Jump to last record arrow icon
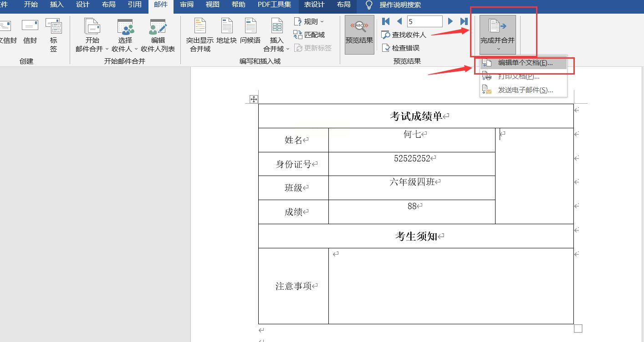The height and width of the screenshot is (342, 644). 464,21
